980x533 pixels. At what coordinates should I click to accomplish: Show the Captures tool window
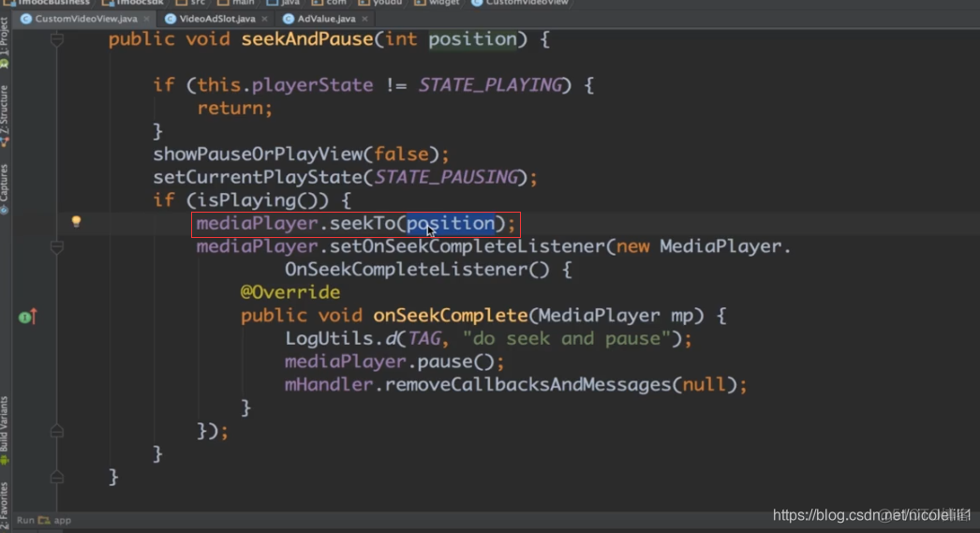tap(5, 187)
